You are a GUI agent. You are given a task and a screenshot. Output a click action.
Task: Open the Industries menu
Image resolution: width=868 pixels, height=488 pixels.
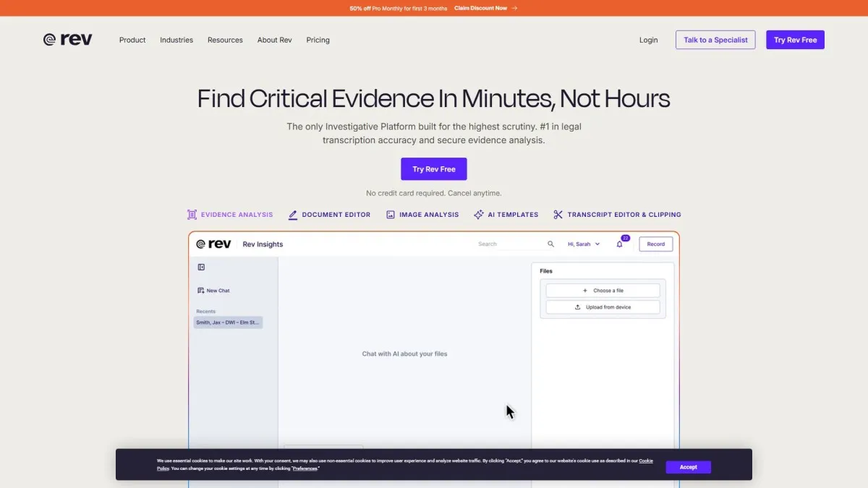176,40
